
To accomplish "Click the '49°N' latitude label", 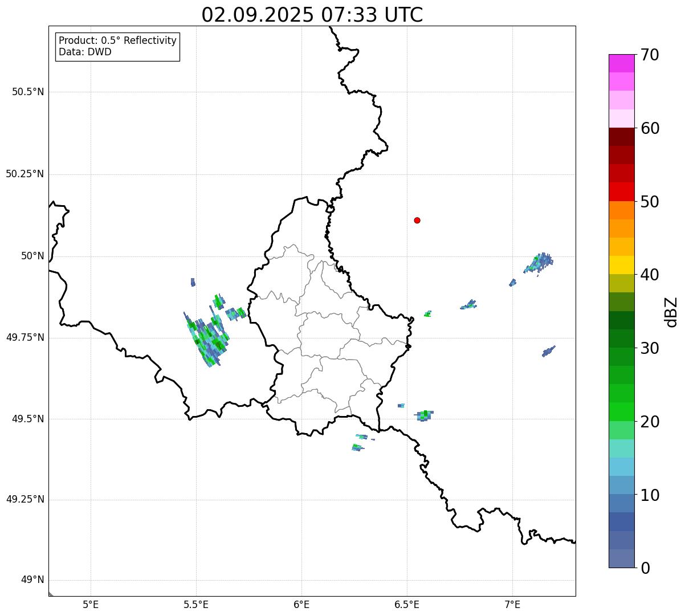I will point(32,580).
